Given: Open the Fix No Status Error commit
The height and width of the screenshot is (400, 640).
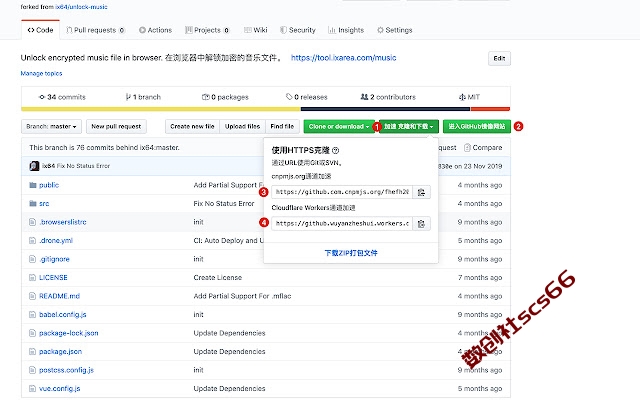Looking at the screenshot, I should click(83, 166).
